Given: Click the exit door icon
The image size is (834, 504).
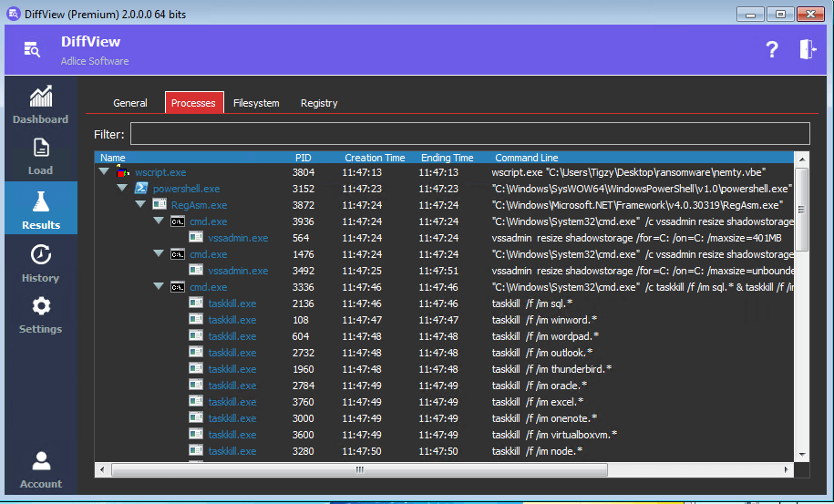Looking at the screenshot, I should pos(808,50).
